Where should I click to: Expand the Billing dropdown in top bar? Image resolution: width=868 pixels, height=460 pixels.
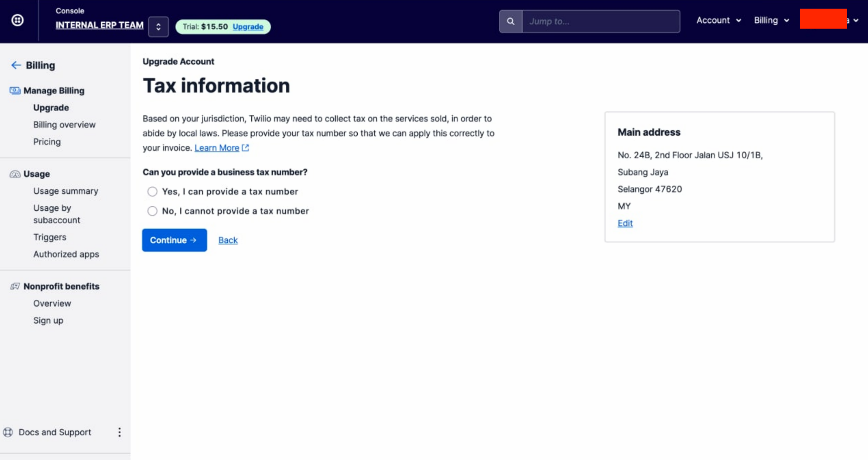point(771,20)
